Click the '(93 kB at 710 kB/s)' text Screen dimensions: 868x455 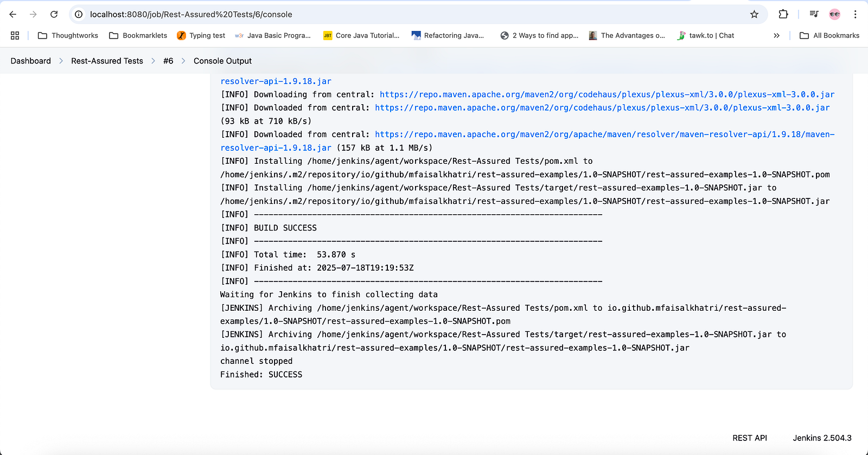(266, 121)
